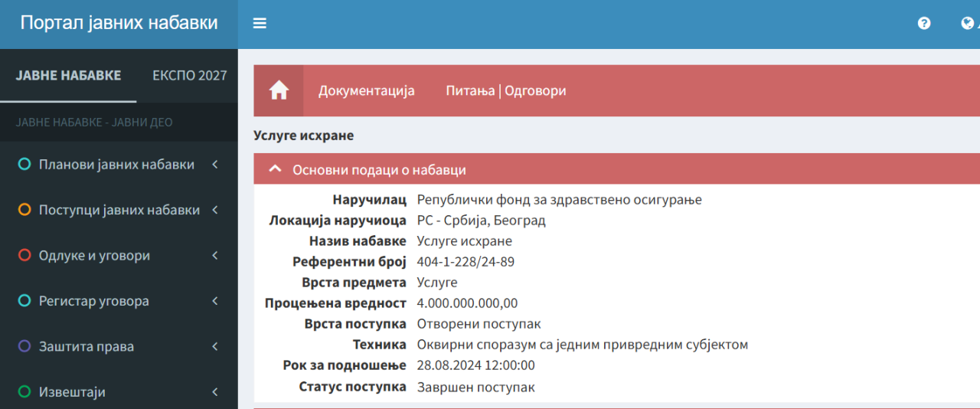Select estimated value 4.000.000.000,00
This screenshot has width=980, height=409.
coord(467,303)
